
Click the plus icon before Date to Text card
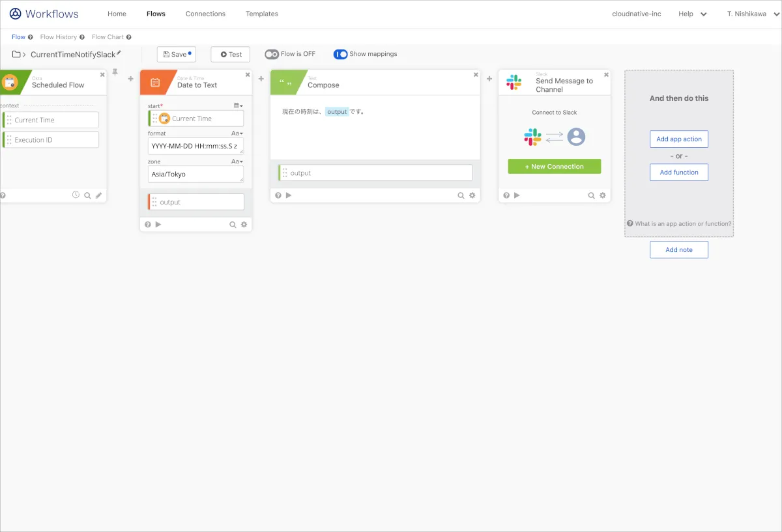130,79
